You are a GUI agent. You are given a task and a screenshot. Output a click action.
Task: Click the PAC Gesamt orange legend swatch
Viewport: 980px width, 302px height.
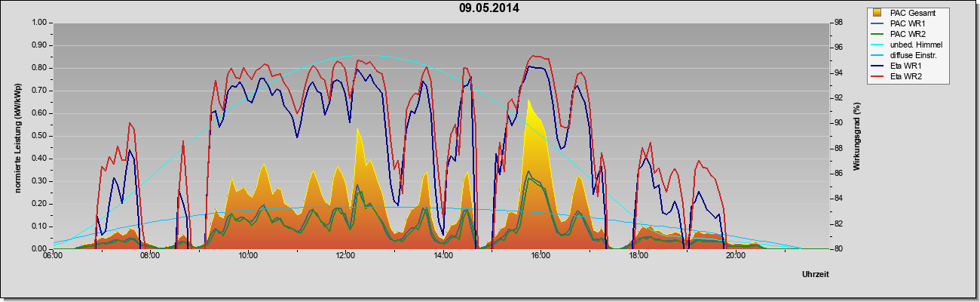877,13
